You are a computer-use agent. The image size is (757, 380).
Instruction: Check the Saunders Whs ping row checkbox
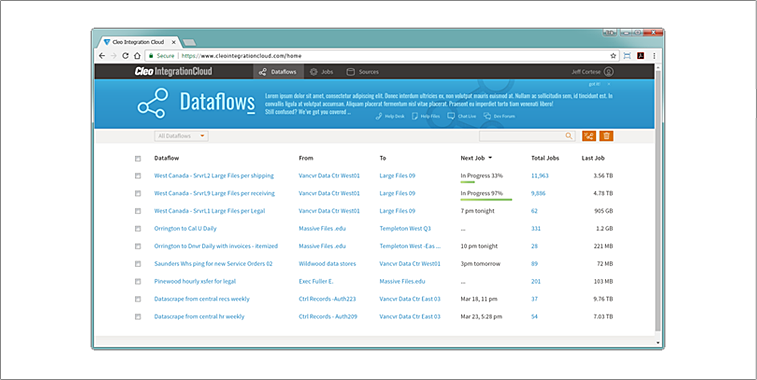point(138,264)
